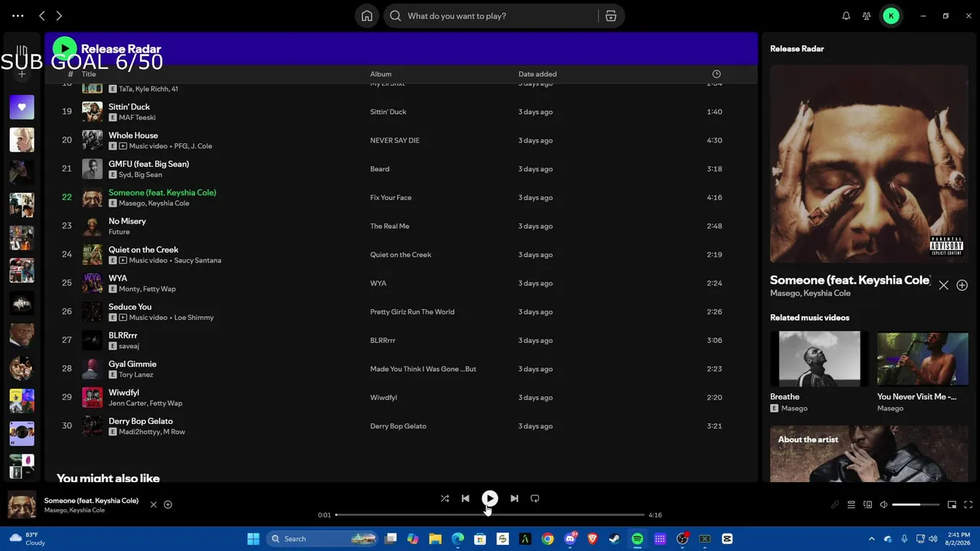This screenshot has height=551, width=980.
Task: Open the Fix Your Face album link
Action: (x=391, y=197)
